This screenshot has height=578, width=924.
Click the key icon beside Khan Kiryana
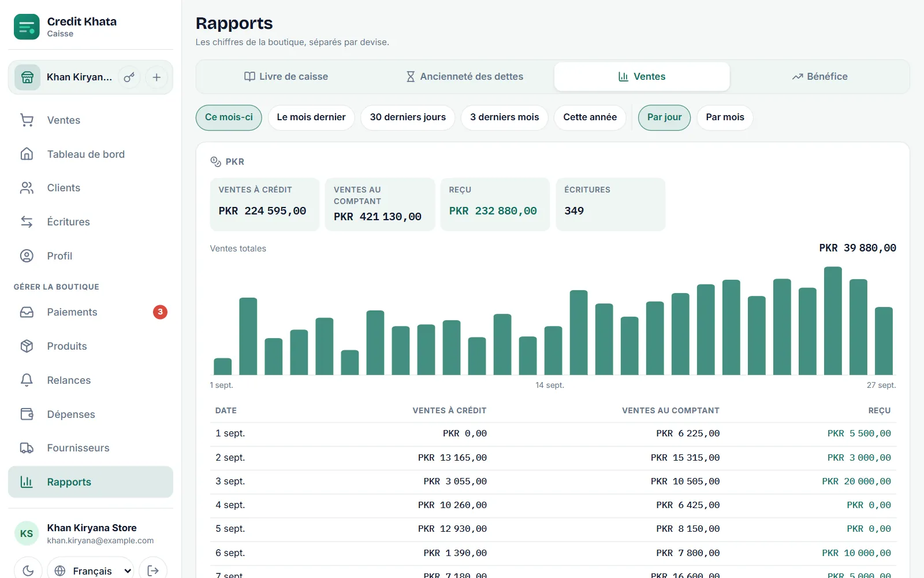pyautogui.click(x=129, y=77)
